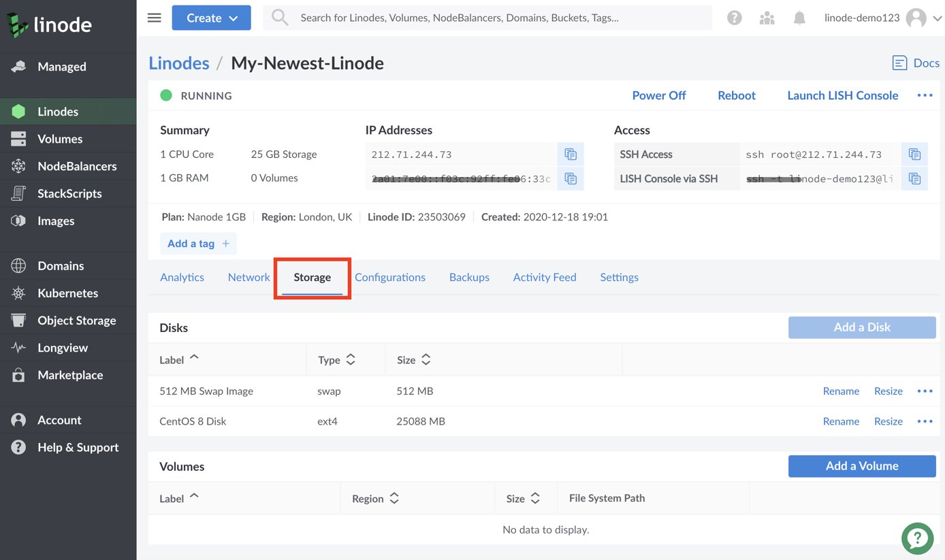Open the notifications bell
Screen dimensions: 945x560
(799, 18)
